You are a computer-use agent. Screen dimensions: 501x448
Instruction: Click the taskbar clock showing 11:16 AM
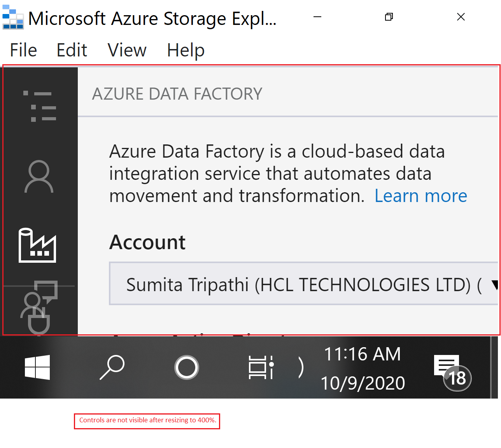tap(363, 368)
